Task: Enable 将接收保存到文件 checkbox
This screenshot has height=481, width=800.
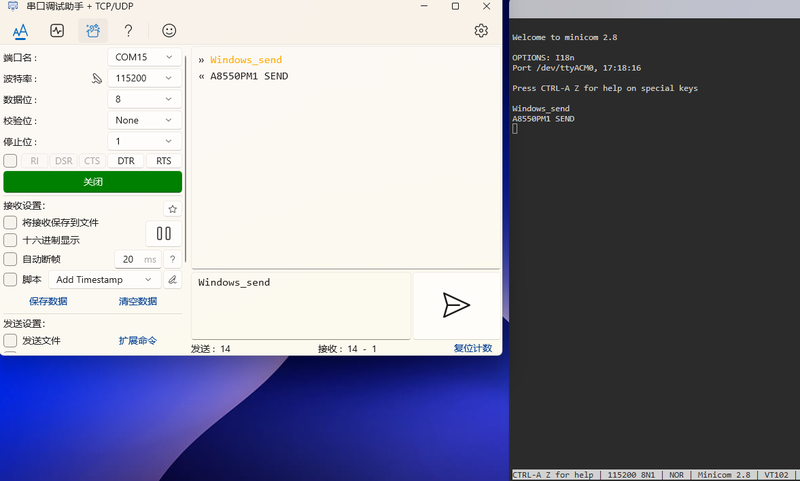Action: 10,222
